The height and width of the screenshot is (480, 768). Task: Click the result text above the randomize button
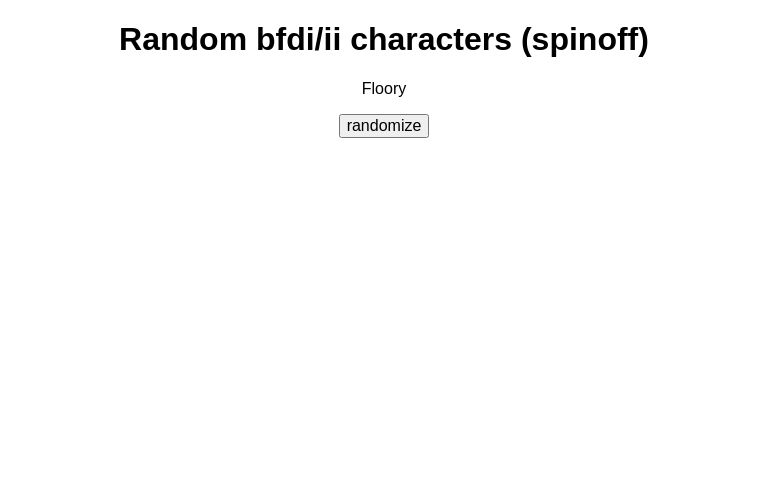(x=384, y=89)
